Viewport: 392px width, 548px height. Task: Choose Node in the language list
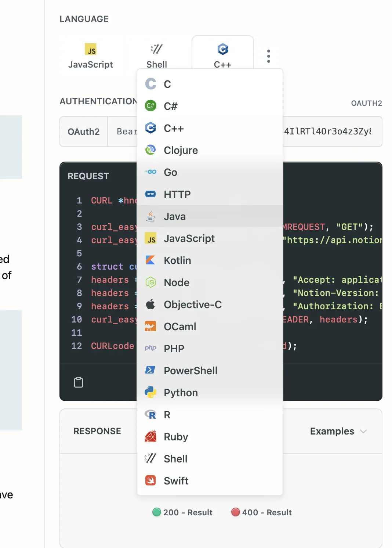click(210, 282)
